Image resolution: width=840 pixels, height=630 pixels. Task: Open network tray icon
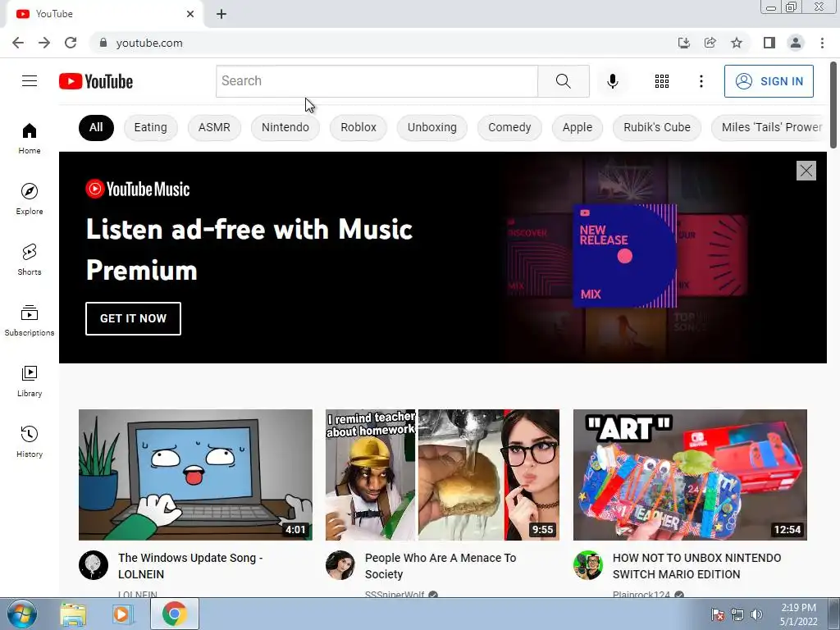point(737,614)
